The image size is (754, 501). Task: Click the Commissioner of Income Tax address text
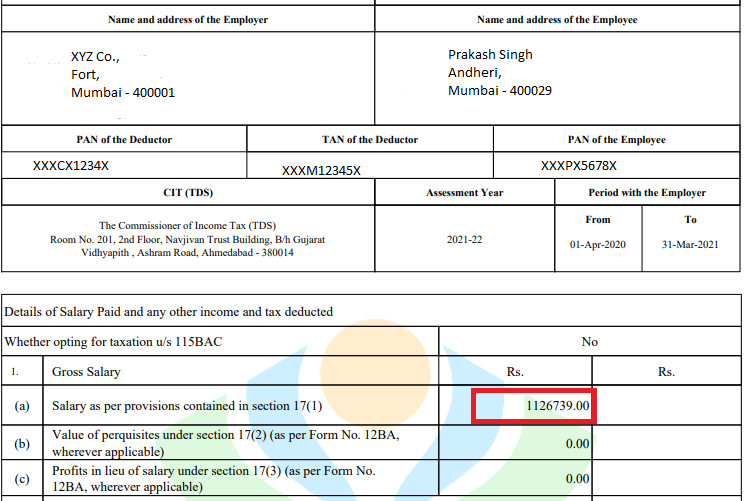(187, 239)
